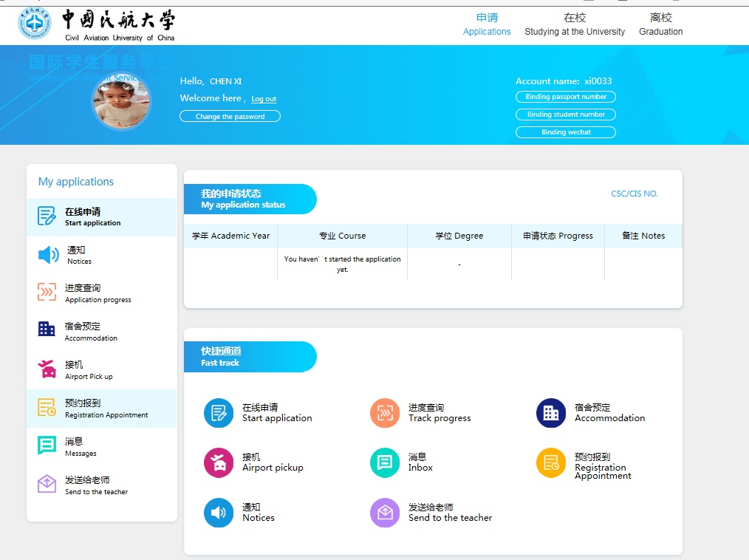Open the Studying at the University tab
Screen dimensions: 749x560
pyautogui.click(x=574, y=24)
